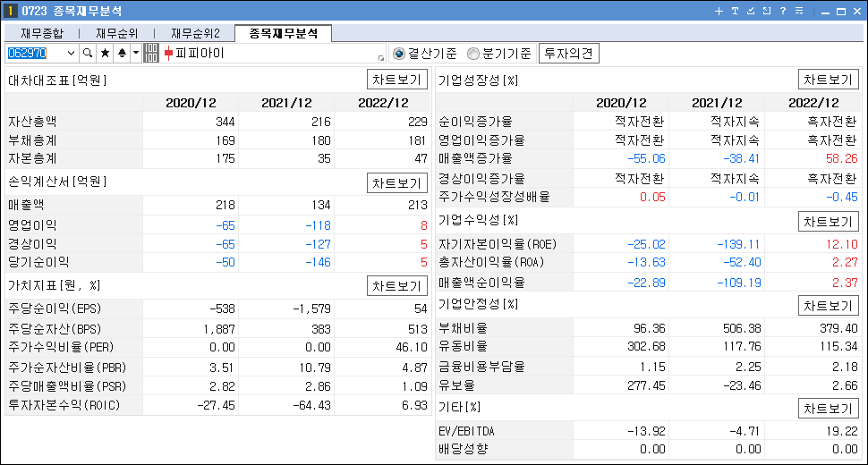Open 차트보기 for 기타
This screenshot has width=868, height=465.
pos(828,409)
